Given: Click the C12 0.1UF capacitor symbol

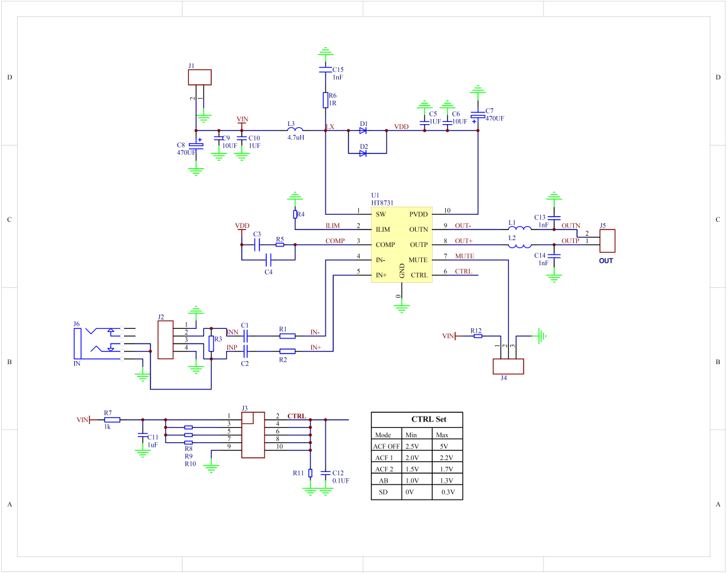Looking at the screenshot, I should click(326, 473).
